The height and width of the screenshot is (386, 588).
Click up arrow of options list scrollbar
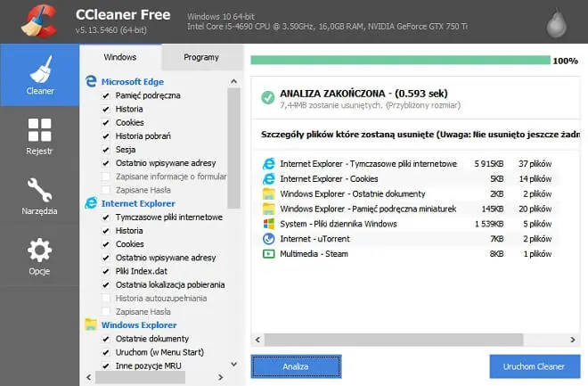(234, 81)
